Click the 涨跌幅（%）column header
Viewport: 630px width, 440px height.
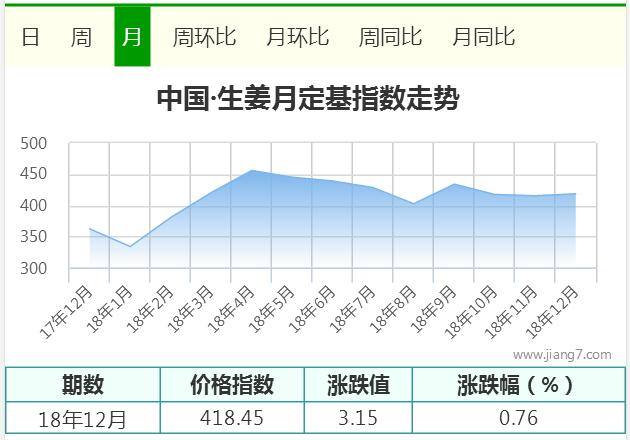(519, 385)
